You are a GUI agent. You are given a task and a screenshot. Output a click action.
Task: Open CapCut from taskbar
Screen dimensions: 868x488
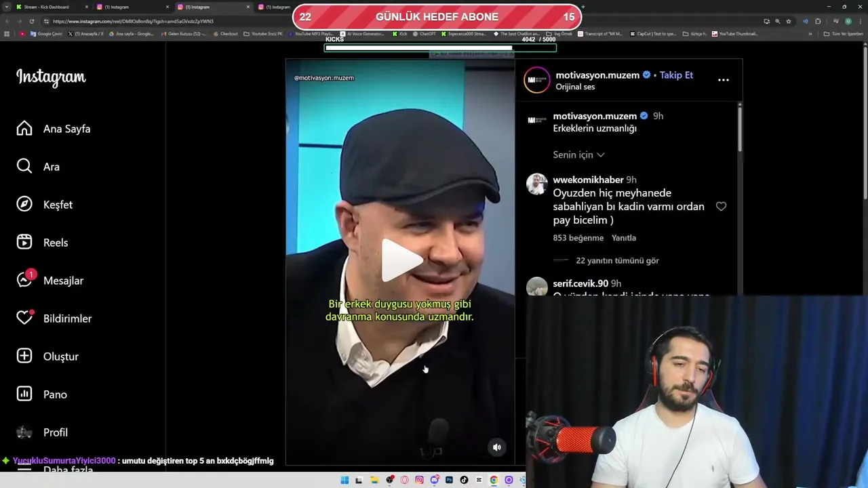click(x=479, y=480)
